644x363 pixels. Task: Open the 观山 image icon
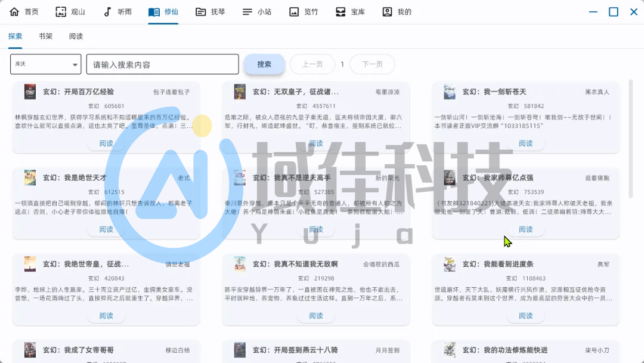point(61,12)
